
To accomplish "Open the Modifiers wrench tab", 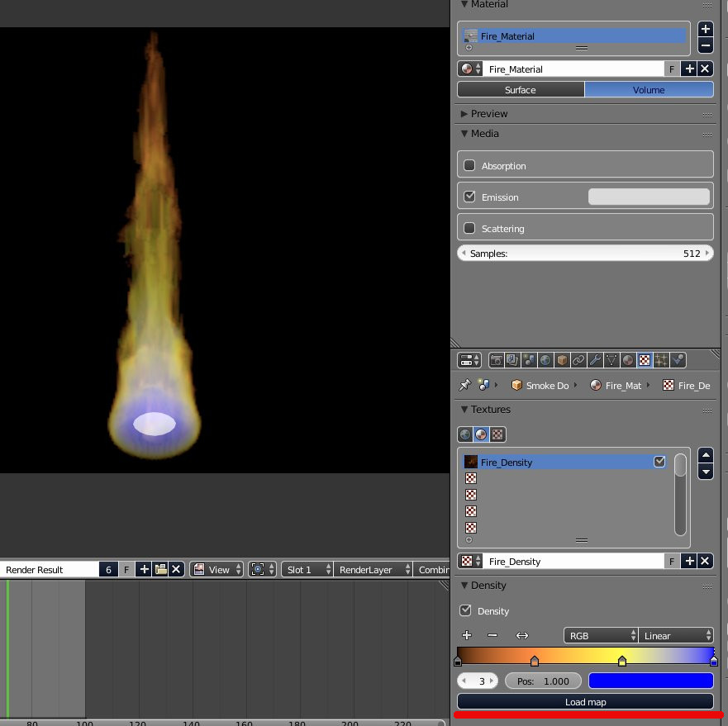I will coord(595,360).
